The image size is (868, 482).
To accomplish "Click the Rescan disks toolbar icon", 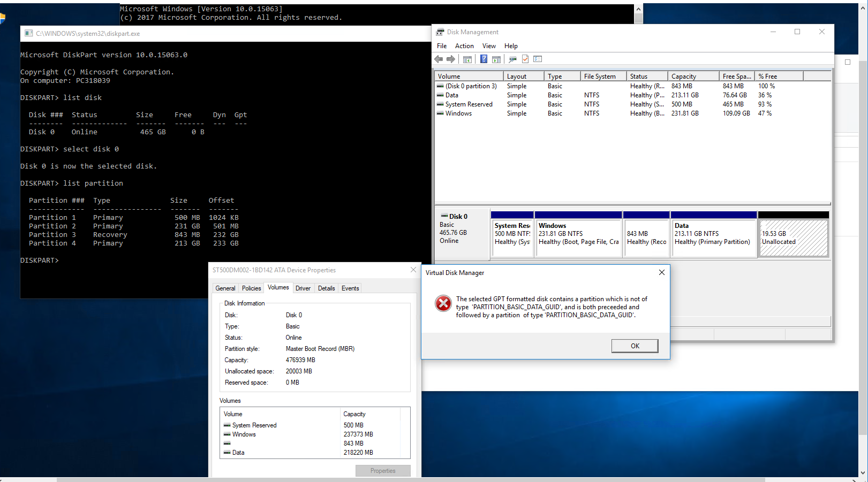I will (x=512, y=59).
